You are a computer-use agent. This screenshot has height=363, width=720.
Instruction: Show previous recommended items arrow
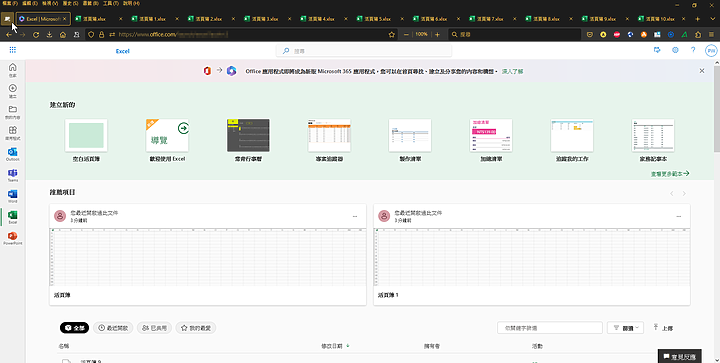[671, 194]
